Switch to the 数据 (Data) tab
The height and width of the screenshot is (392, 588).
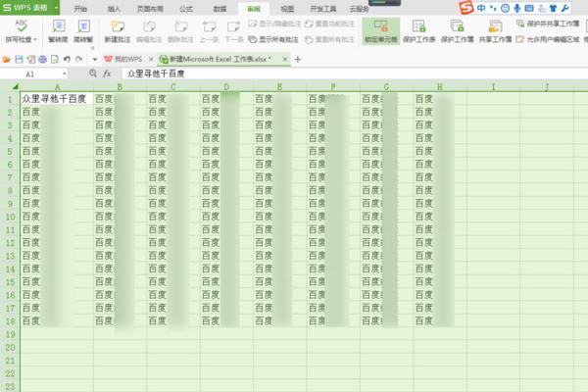tap(220, 9)
